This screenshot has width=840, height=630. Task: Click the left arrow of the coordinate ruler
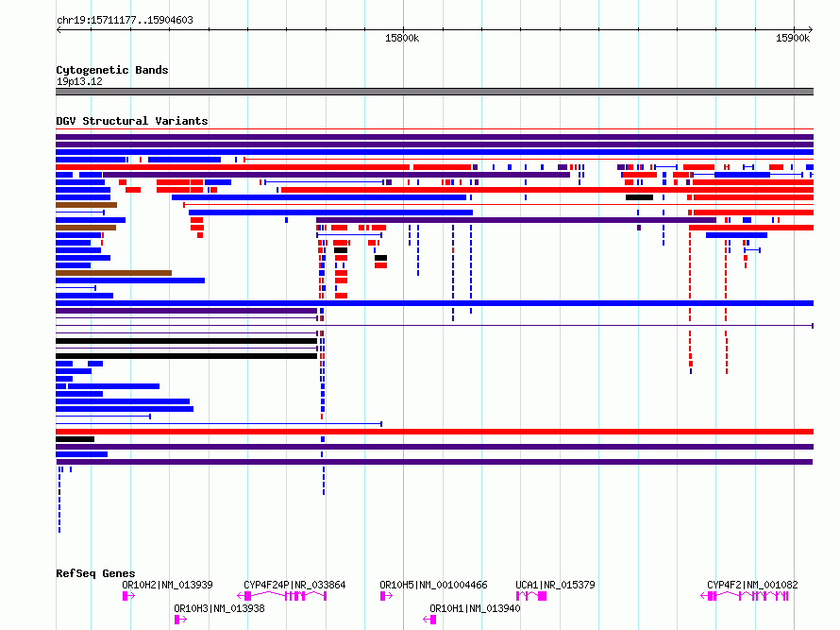click(59, 30)
